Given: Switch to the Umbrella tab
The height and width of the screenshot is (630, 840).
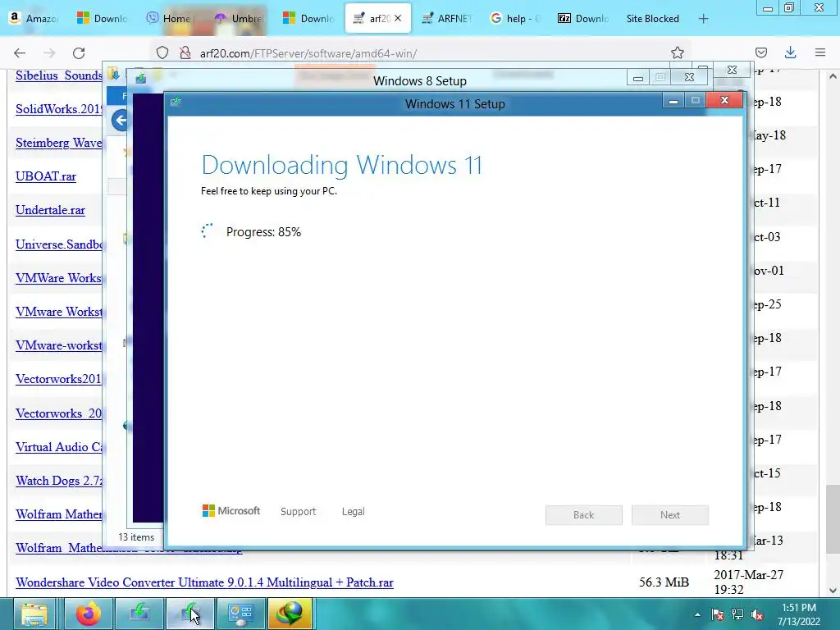Looking at the screenshot, I should coord(239,18).
